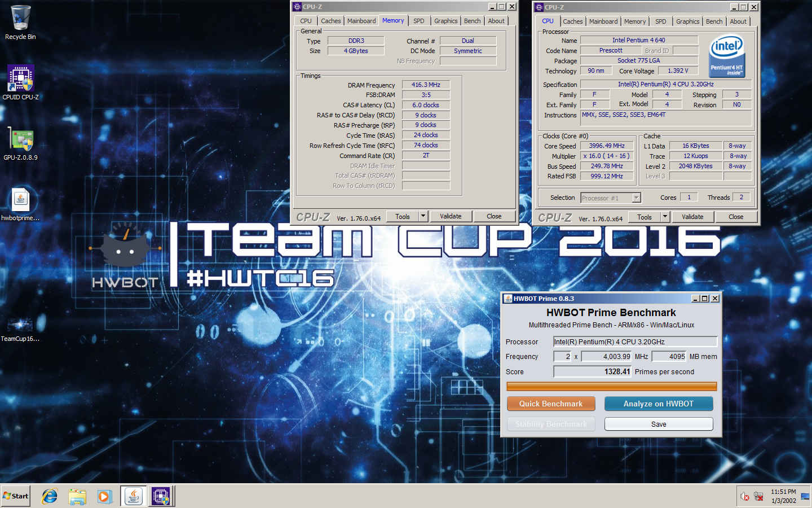Launch CPUID CPU-Z desktop shortcut
Image resolution: width=812 pixels, height=508 pixels.
click(20, 82)
